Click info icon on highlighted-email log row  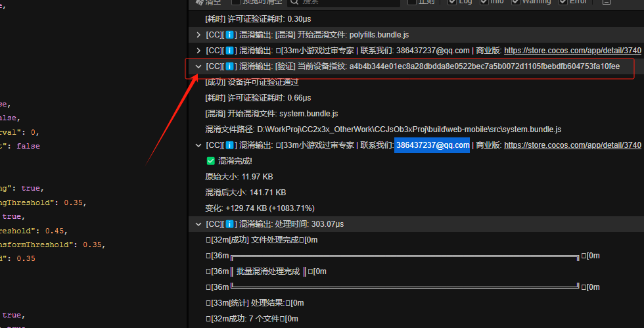(x=230, y=145)
